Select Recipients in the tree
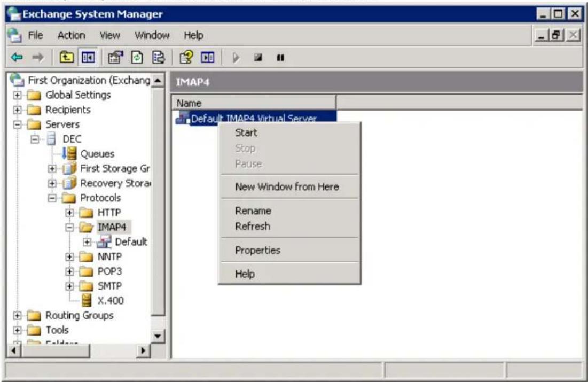This screenshot has height=382, width=588. [x=68, y=110]
